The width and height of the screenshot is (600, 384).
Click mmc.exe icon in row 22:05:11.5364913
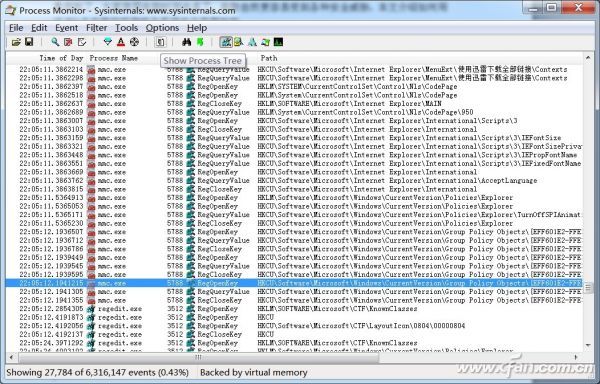point(91,198)
